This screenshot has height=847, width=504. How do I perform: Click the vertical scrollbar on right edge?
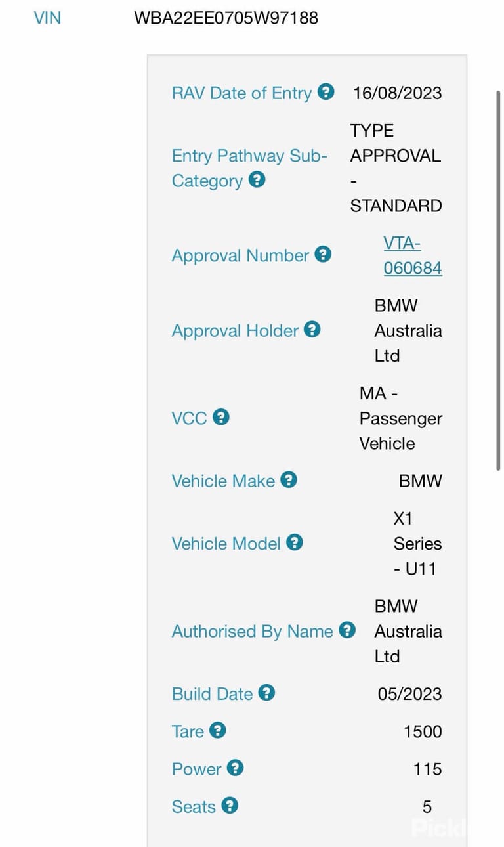tap(498, 280)
